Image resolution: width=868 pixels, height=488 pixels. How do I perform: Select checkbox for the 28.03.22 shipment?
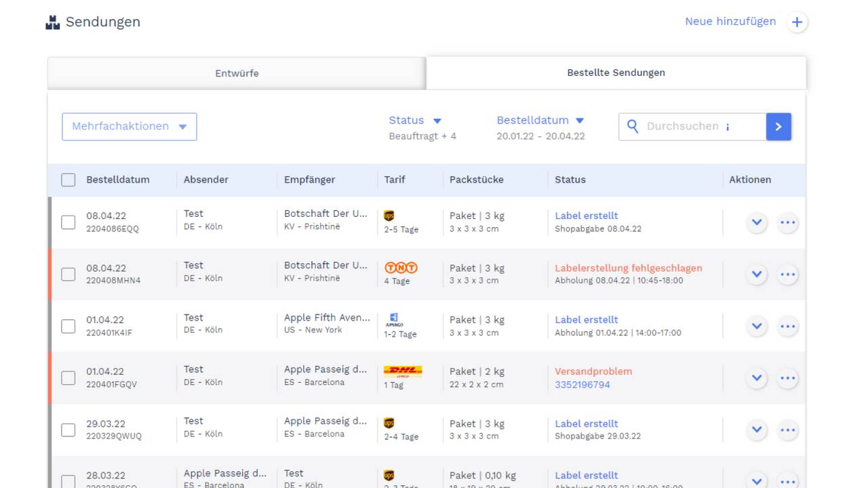(x=68, y=481)
